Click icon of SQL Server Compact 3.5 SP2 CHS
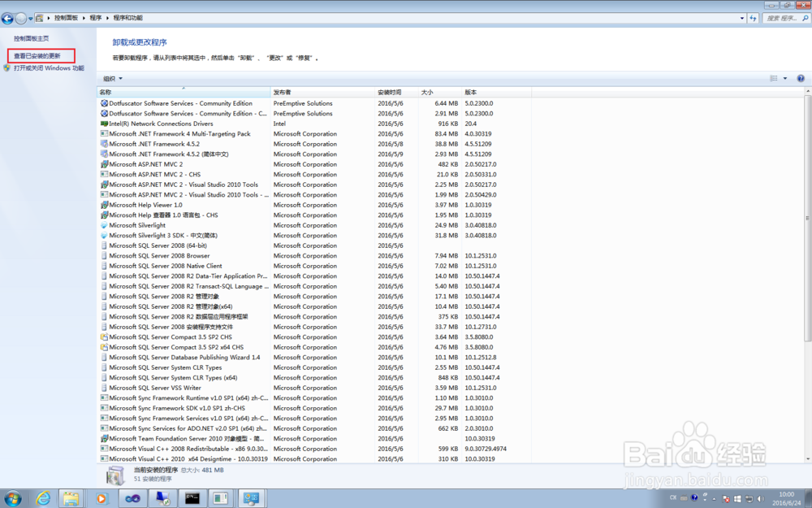 [104, 337]
